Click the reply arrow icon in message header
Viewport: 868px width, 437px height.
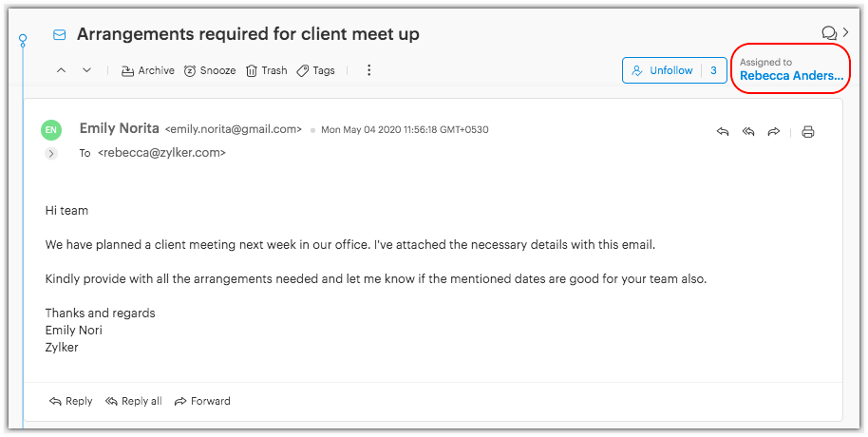coord(723,132)
